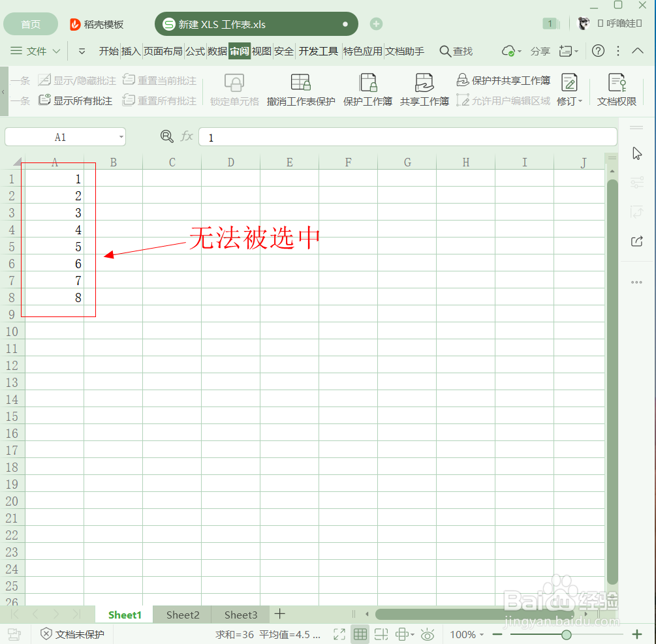Screen dimensions: 656x644
Task: Click the formula bar input showing 1
Action: coord(408,137)
